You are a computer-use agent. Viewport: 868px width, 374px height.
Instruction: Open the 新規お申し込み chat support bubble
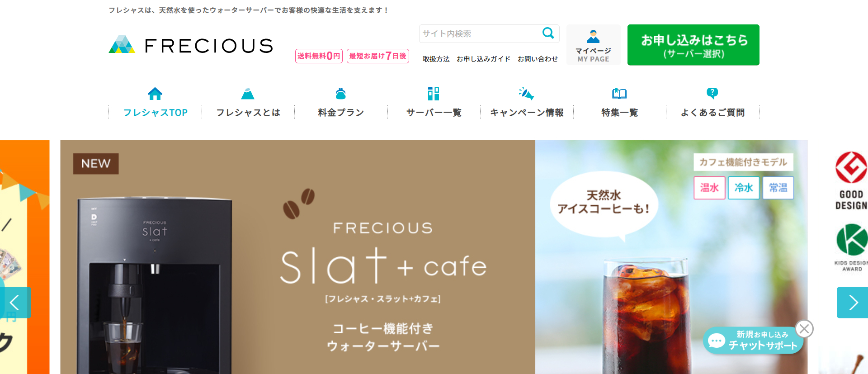(753, 341)
